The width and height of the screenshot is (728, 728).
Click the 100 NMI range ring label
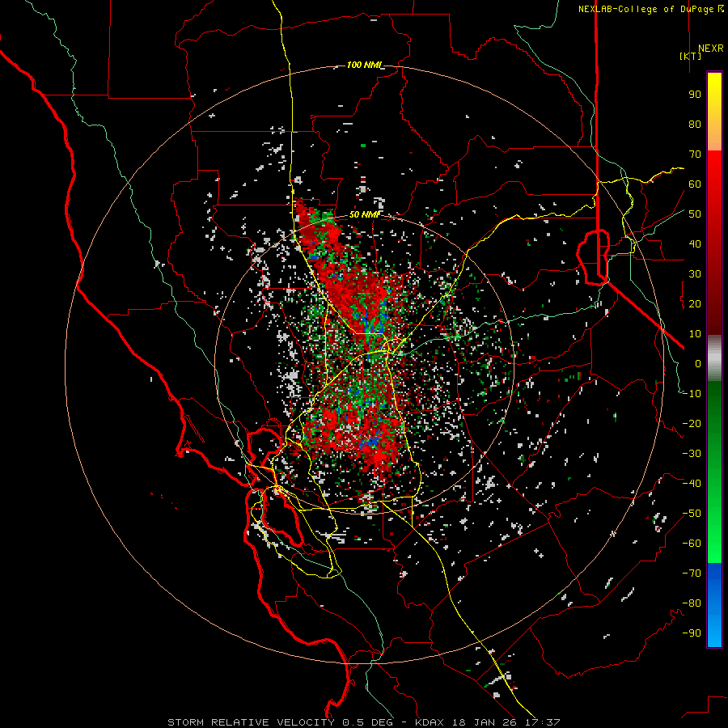pyautogui.click(x=365, y=65)
